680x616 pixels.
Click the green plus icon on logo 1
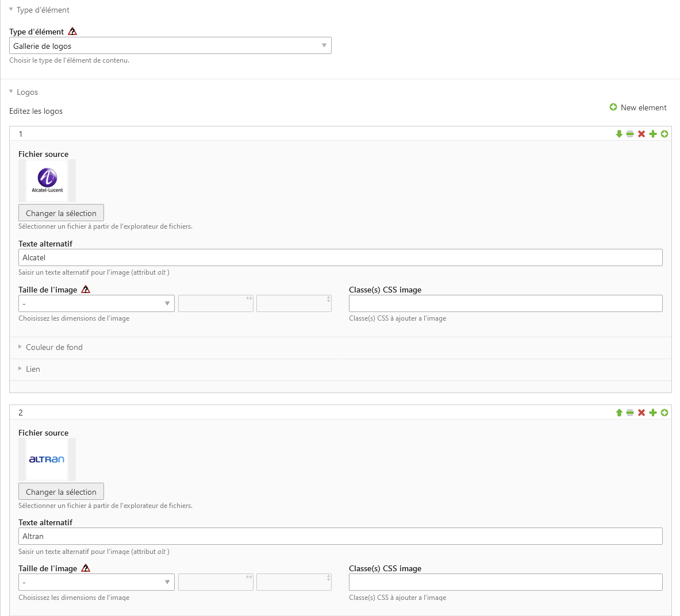pyautogui.click(x=652, y=134)
